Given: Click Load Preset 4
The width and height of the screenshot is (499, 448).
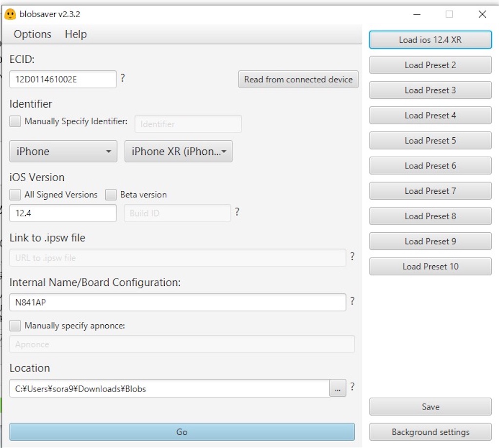Looking at the screenshot, I should coord(430,115).
